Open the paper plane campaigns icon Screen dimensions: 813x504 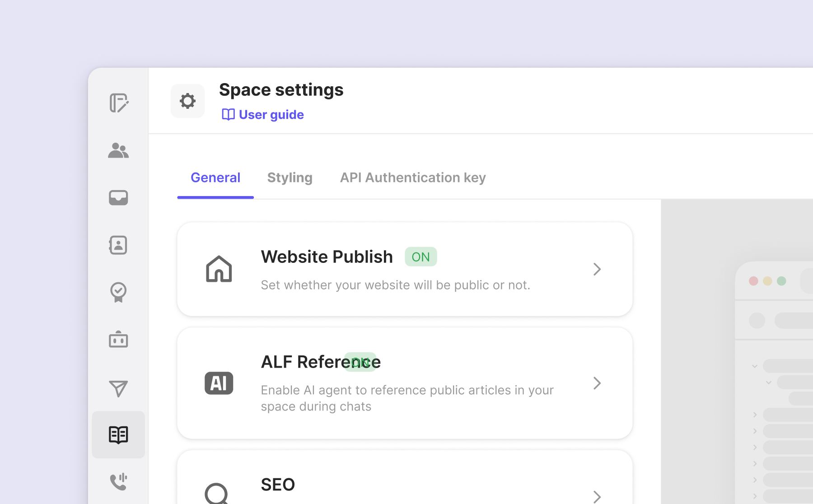coord(118,388)
